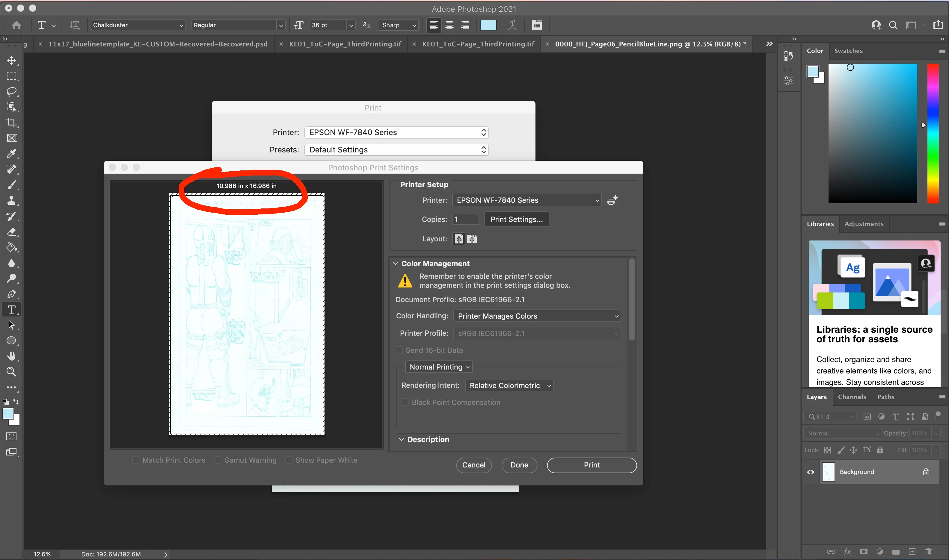The height and width of the screenshot is (560, 949).
Task: Select the Crop tool
Action: (11, 123)
